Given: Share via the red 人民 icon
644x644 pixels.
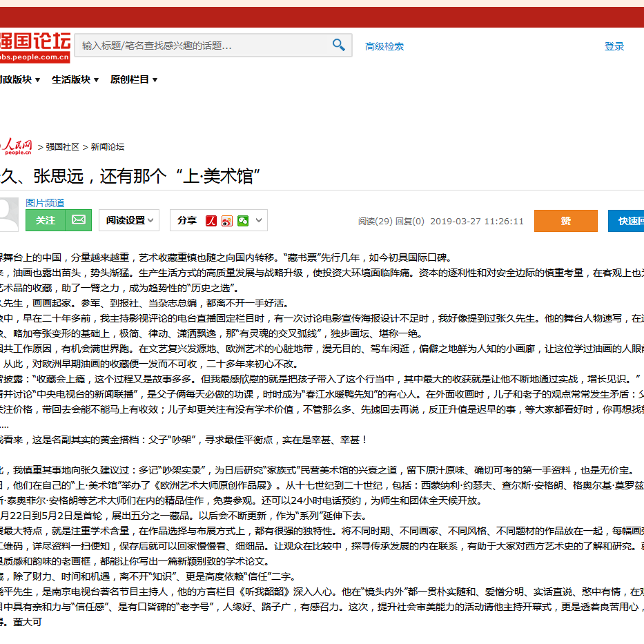Looking at the screenshot, I should click(x=211, y=221).
